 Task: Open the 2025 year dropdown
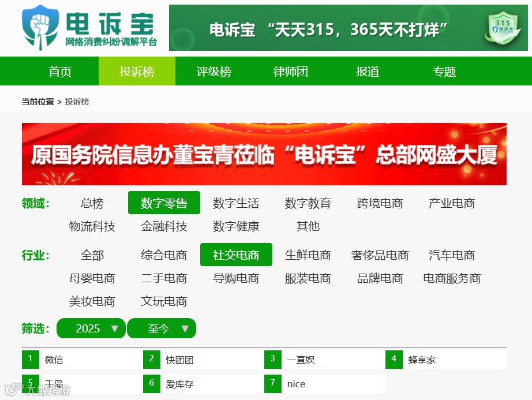(x=91, y=328)
